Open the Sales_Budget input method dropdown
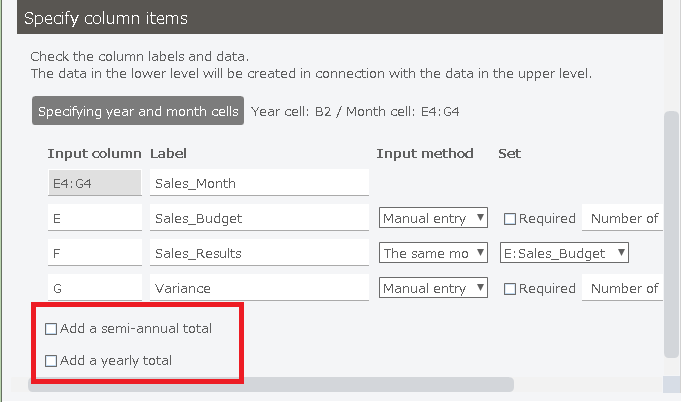 (433, 219)
